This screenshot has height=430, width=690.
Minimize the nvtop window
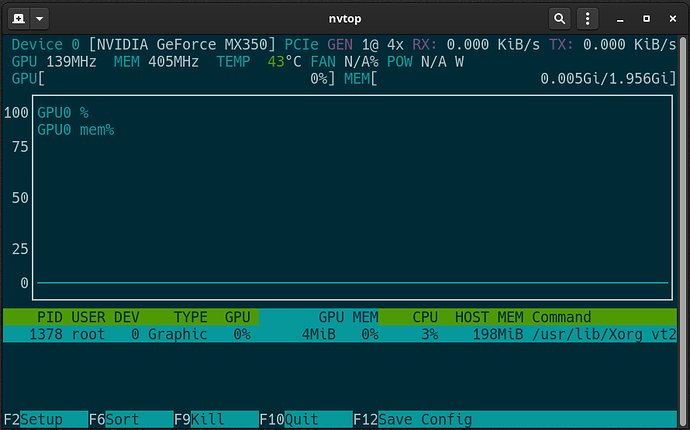tap(620, 19)
